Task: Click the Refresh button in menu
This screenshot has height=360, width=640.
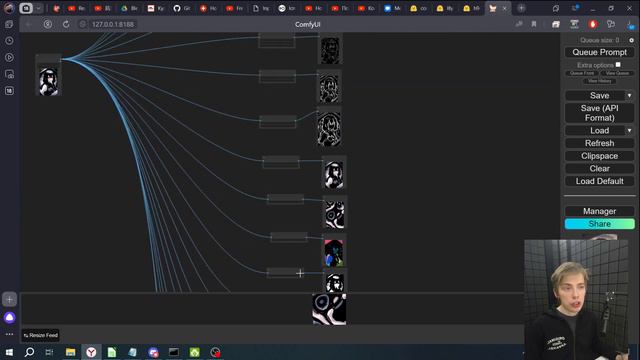Action: pos(599,143)
